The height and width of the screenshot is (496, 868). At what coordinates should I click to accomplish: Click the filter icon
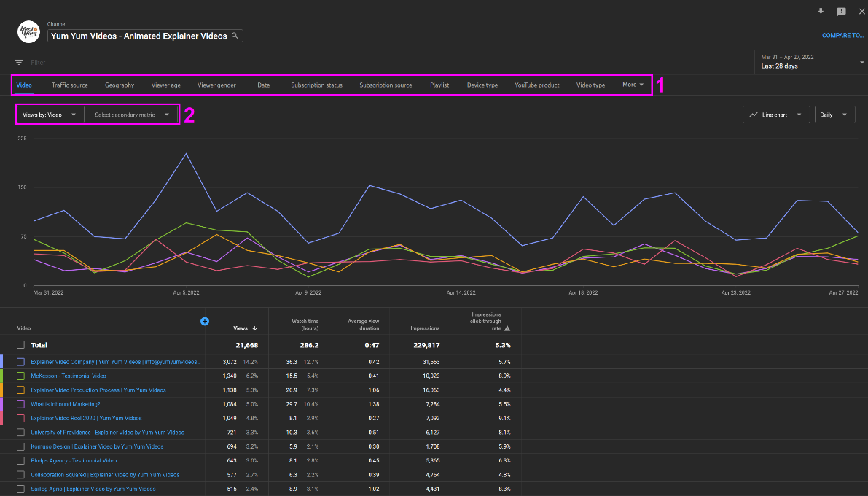[x=19, y=63]
